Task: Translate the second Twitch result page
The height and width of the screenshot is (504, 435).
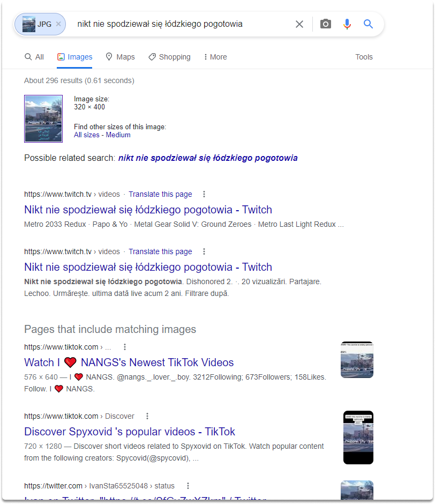Action: tap(160, 251)
